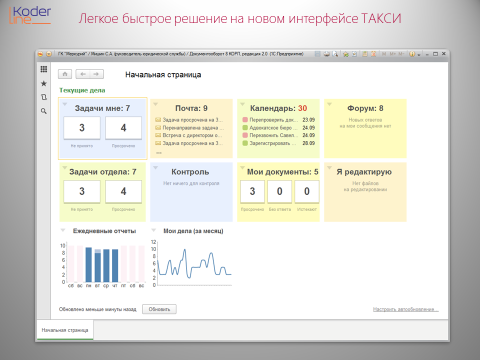Click the ellipsis below the mail list
Viewport: 480px width, 360px height.
click(159, 153)
